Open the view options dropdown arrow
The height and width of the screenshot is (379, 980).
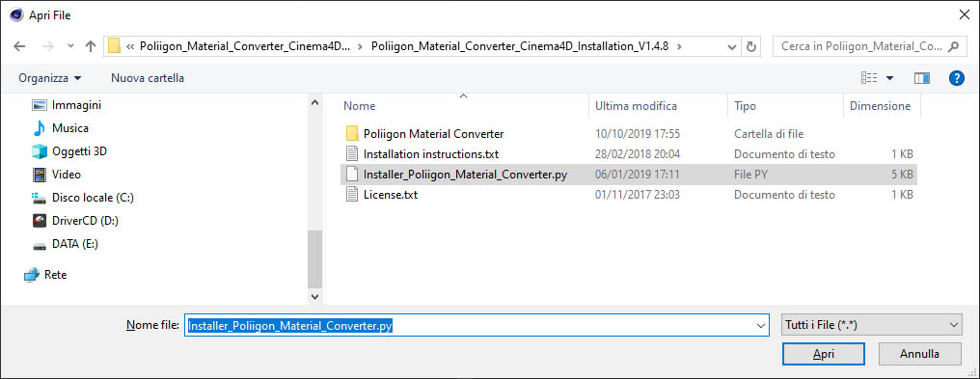coord(889,78)
